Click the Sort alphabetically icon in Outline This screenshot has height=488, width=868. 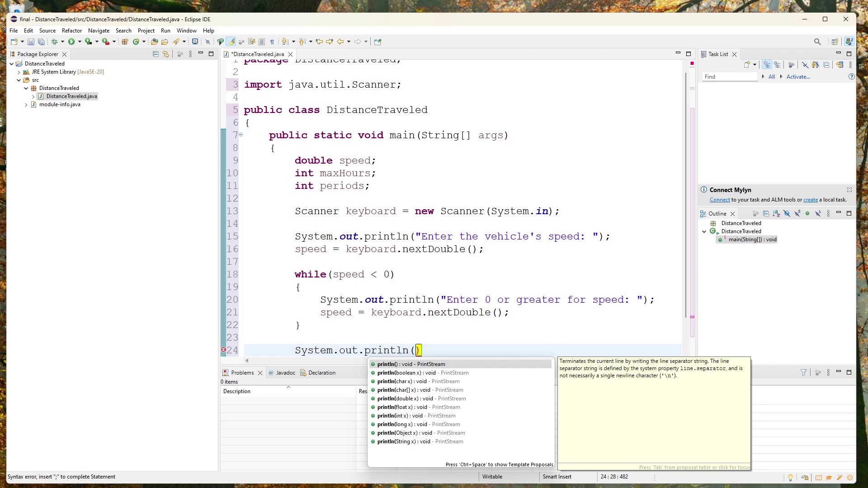pos(776,214)
